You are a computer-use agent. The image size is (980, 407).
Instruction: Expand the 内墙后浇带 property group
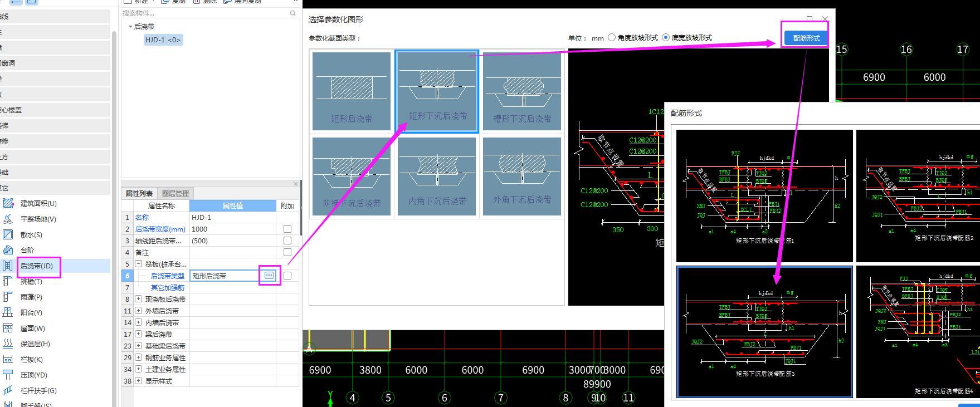pyautogui.click(x=138, y=322)
